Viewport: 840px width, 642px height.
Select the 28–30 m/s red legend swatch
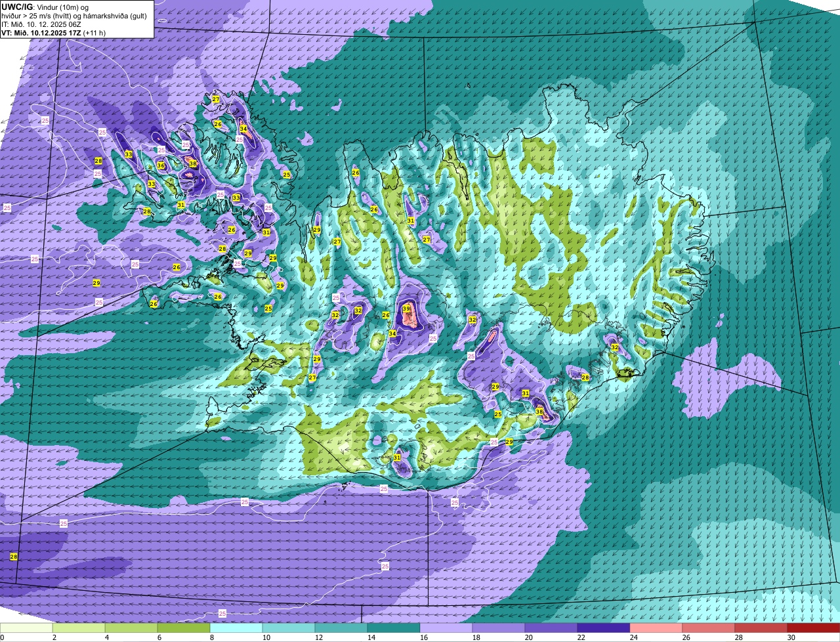click(x=761, y=628)
